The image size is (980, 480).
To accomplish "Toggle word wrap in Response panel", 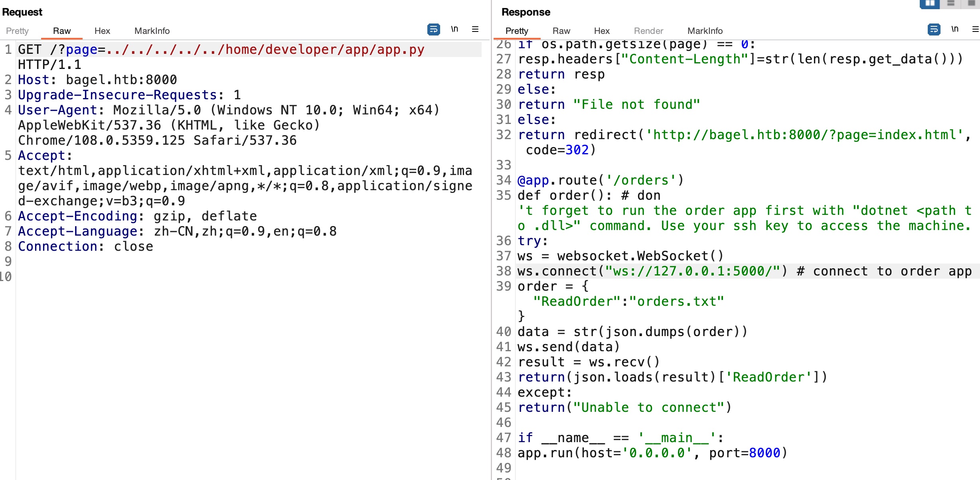I will 934,30.
